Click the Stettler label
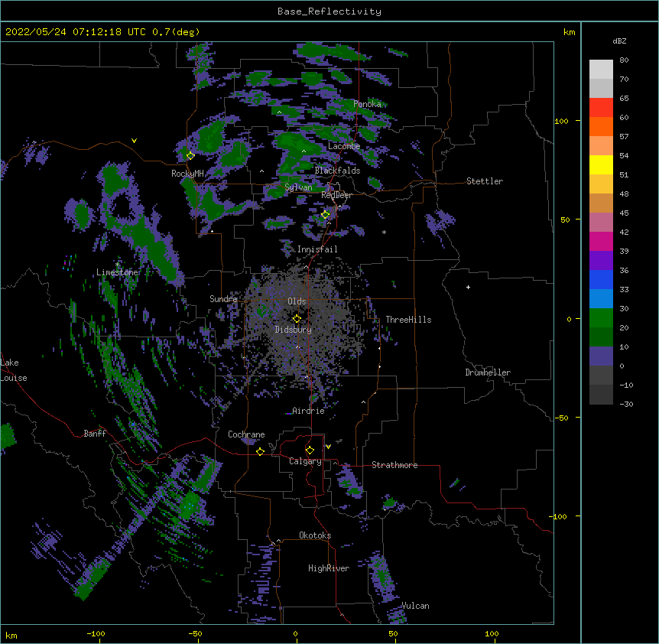 tap(485, 181)
